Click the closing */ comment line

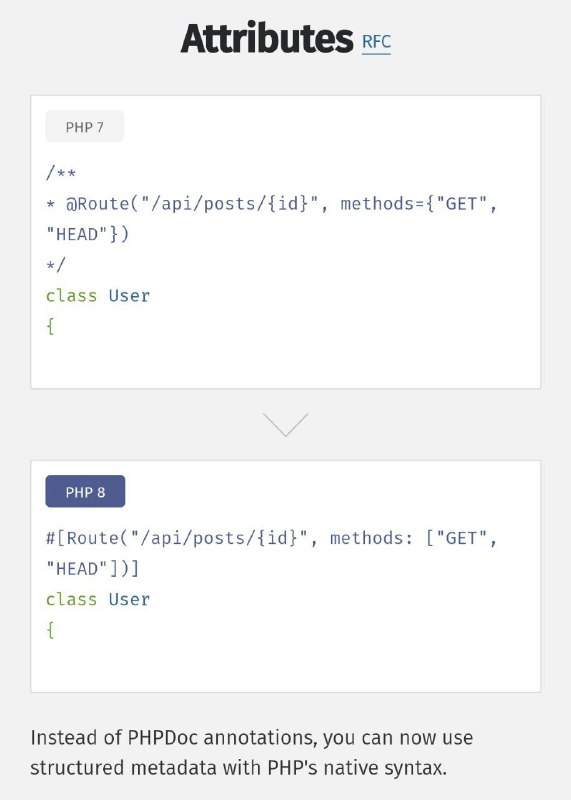(56, 265)
